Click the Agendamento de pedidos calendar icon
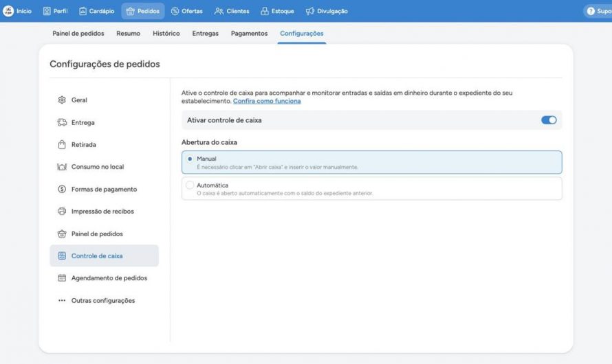 click(62, 278)
